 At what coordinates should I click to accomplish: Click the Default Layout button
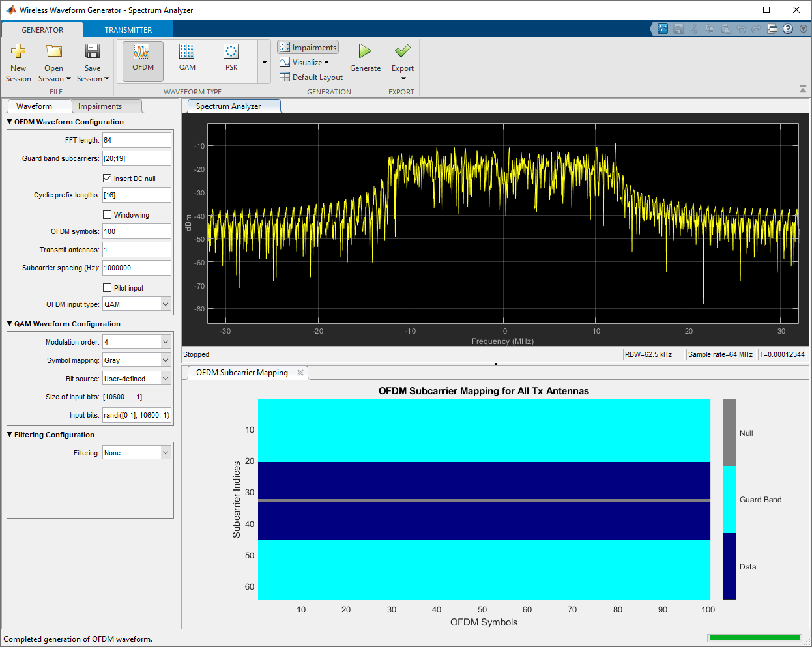(x=311, y=78)
